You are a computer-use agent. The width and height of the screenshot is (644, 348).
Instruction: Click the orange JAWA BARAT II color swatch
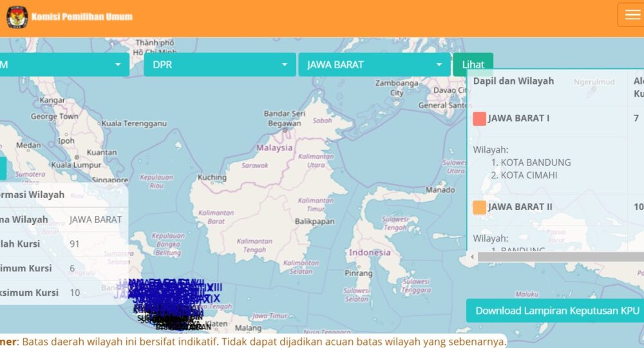point(479,208)
